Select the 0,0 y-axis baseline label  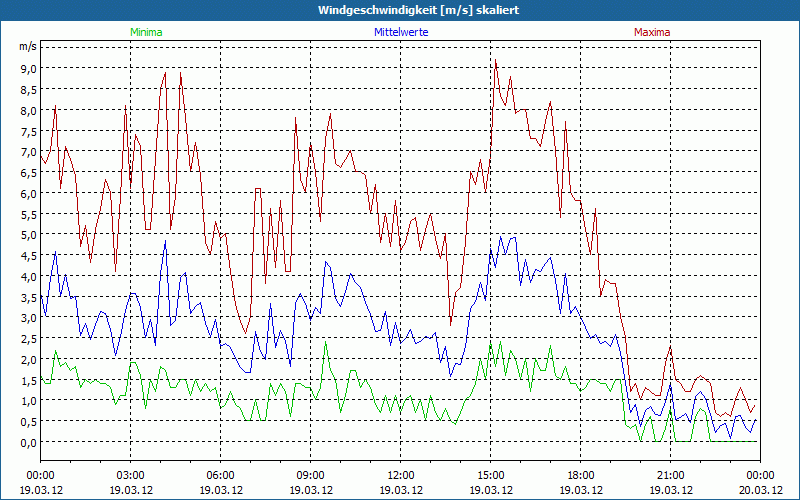coord(27,442)
